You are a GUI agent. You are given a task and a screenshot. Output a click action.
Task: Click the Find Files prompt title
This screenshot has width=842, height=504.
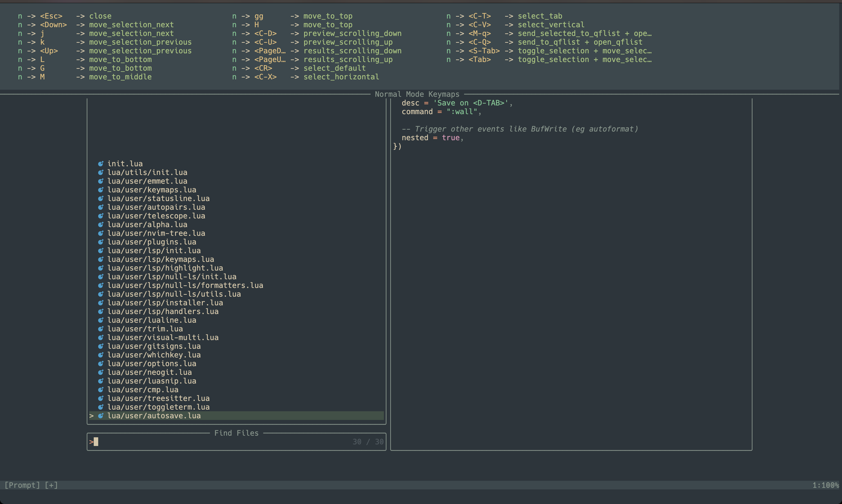tap(236, 433)
